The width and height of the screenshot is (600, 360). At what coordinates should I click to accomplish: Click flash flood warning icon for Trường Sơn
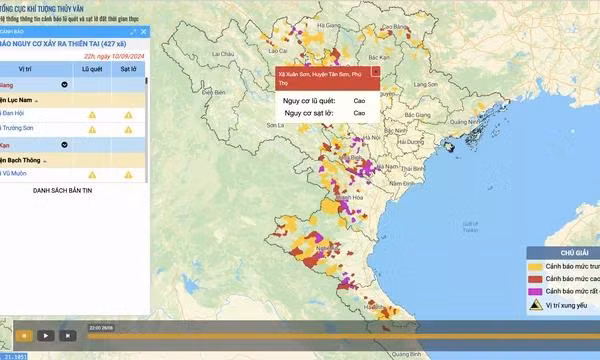click(x=92, y=130)
